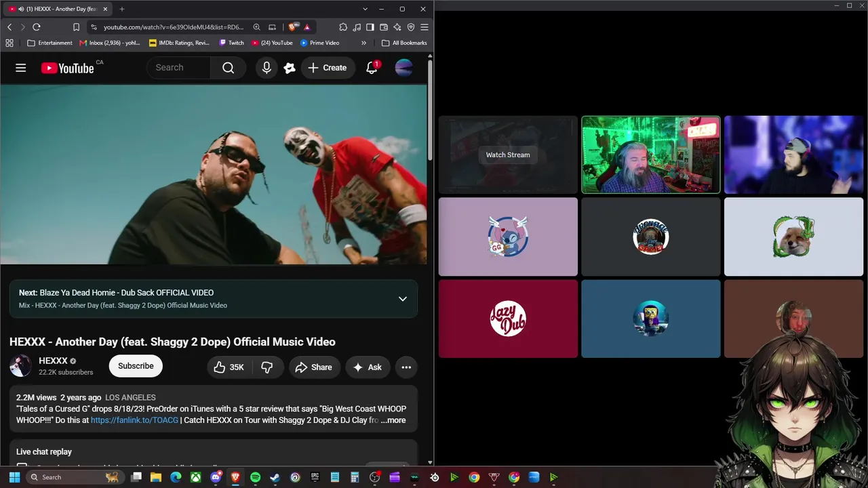868x488 pixels.
Task: Bookmark this page in Brave
Action: point(76,27)
